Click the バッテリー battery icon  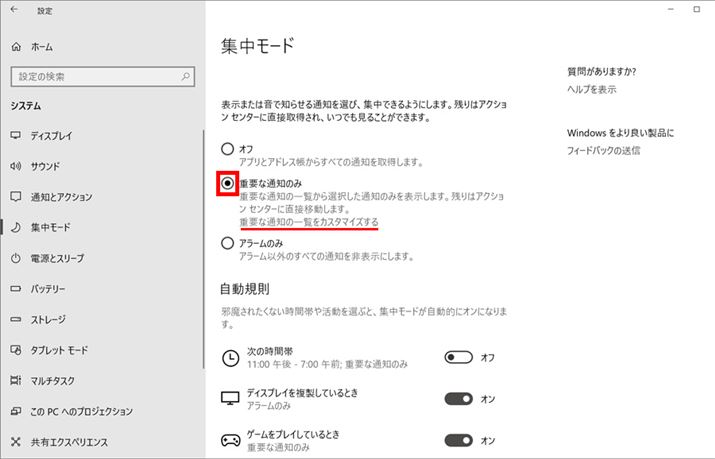pos(16,289)
